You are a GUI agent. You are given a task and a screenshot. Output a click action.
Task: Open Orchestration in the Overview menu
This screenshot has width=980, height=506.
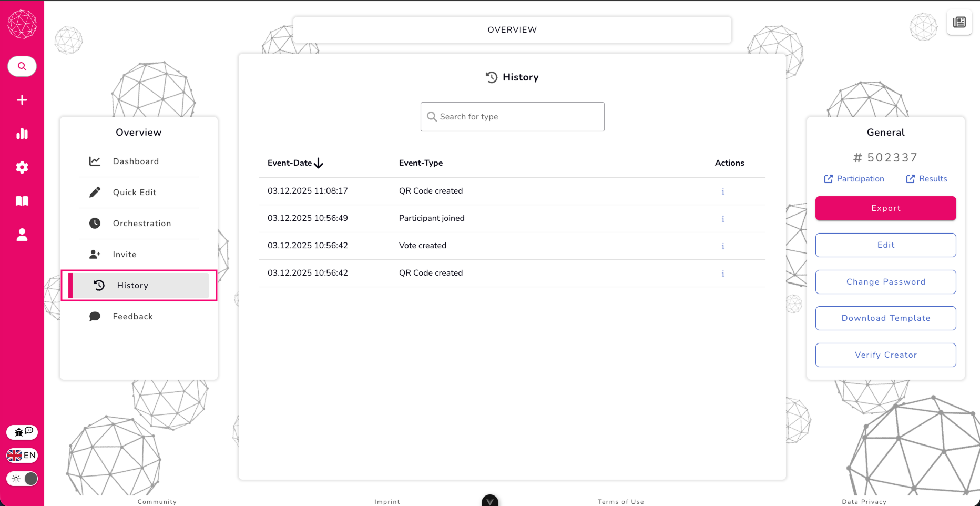141,224
